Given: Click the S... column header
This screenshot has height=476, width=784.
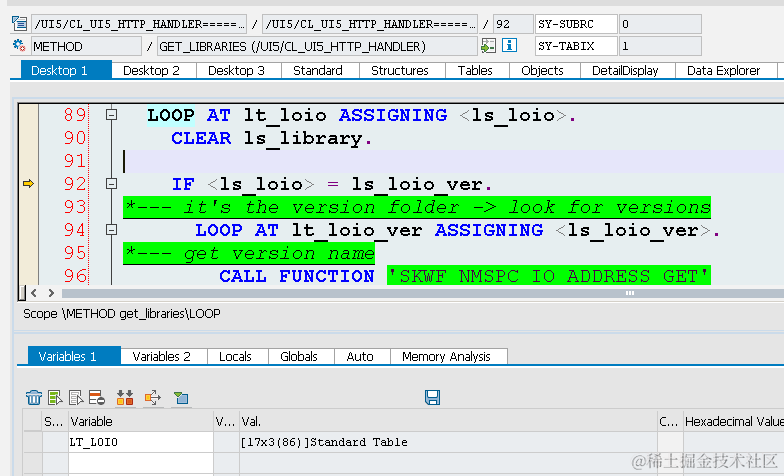Looking at the screenshot, I should click(55, 422).
